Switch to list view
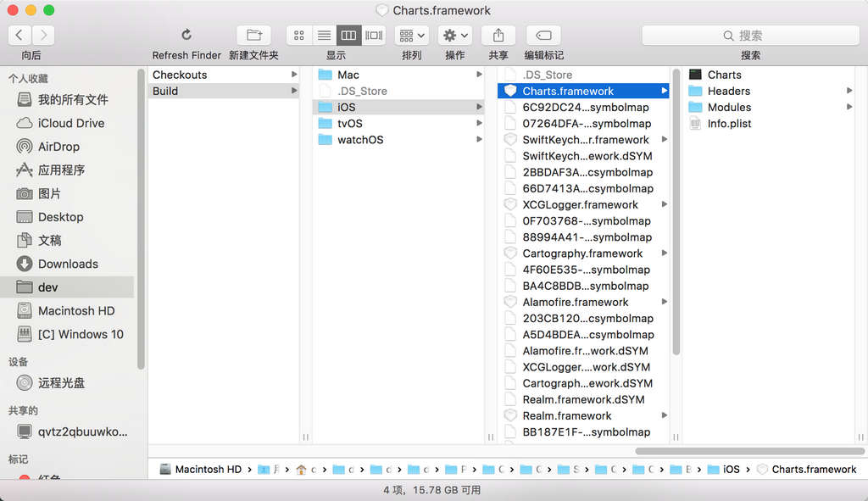The height and width of the screenshot is (501, 868). [324, 36]
